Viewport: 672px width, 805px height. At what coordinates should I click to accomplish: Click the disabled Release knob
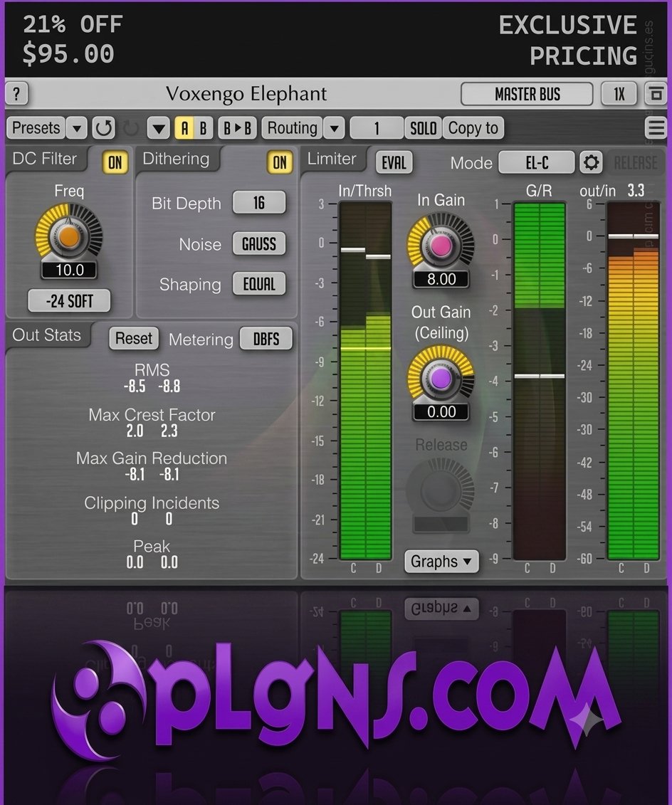point(441,490)
